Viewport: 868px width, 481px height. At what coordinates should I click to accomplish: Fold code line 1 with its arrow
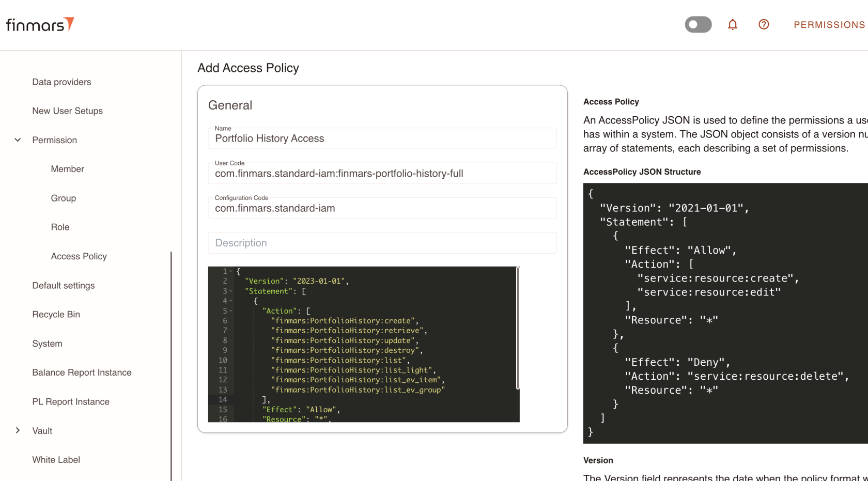[x=231, y=271]
